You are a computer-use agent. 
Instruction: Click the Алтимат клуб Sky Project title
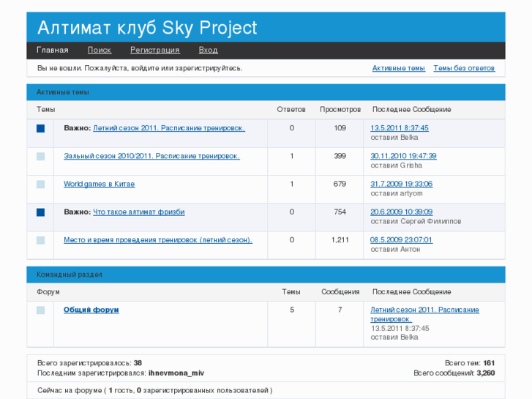(x=147, y=28)
